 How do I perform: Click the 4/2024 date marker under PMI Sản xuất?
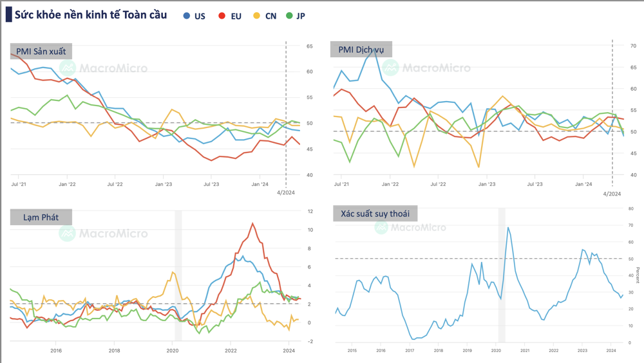coord(287,192)
